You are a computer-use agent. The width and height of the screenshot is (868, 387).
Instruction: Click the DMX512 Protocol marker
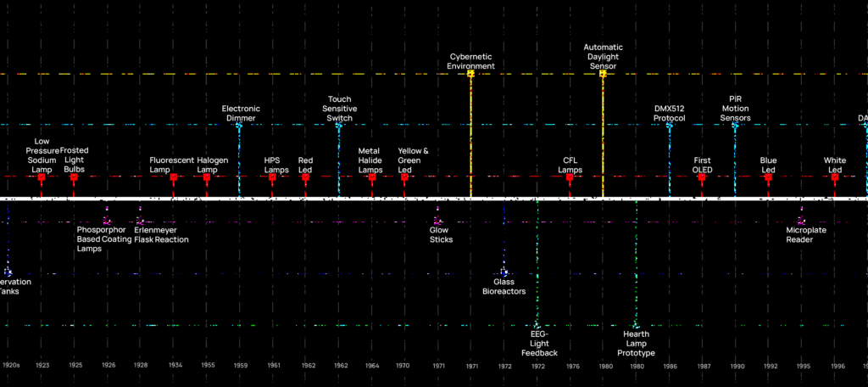pyautogui.click(x=669, y=126)
